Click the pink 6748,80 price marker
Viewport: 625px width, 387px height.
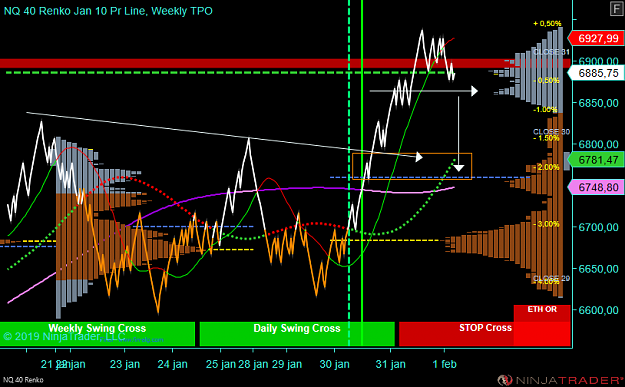tap(596, 187)
